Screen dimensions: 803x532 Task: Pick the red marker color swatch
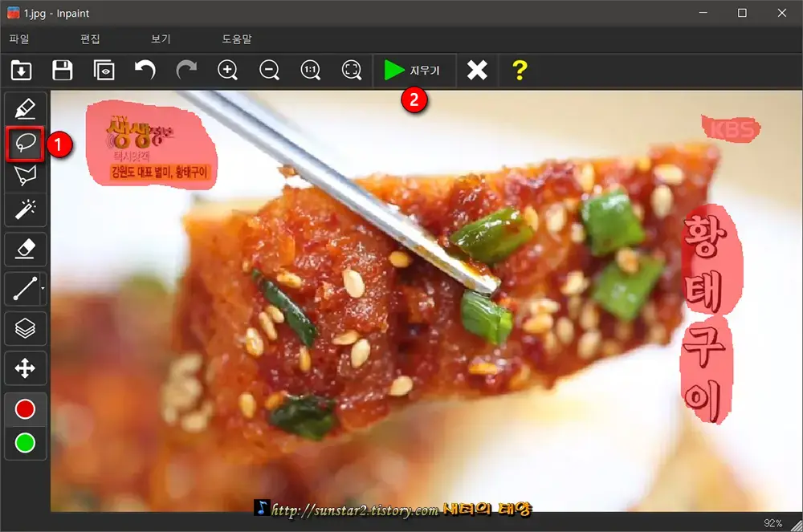click(x=26, y=408)
